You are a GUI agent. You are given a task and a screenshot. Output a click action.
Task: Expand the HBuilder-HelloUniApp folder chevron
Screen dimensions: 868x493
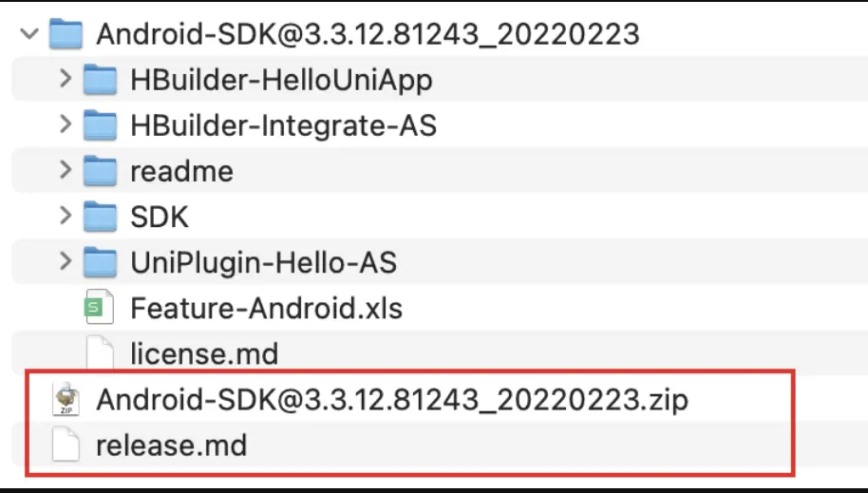(65, 80)
